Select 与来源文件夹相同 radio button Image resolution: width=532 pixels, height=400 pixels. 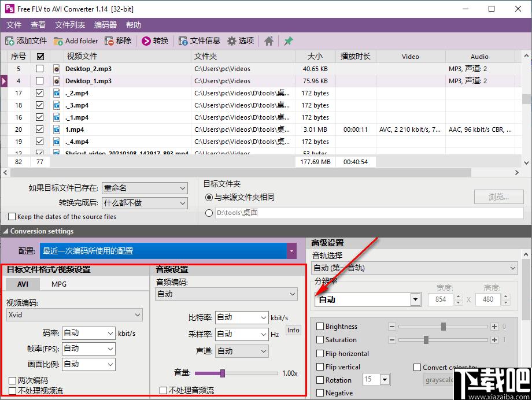[x=209, y=198]
